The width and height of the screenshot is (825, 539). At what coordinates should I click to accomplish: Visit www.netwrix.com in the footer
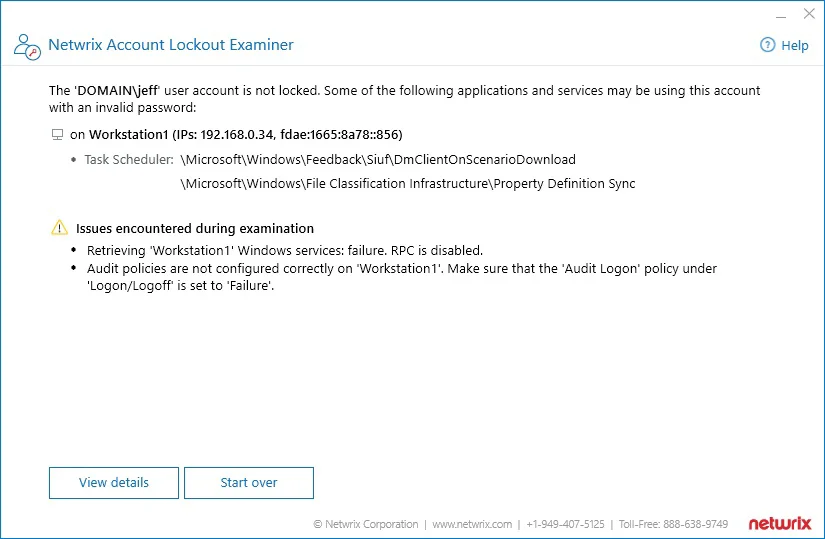tap(472, 524)
